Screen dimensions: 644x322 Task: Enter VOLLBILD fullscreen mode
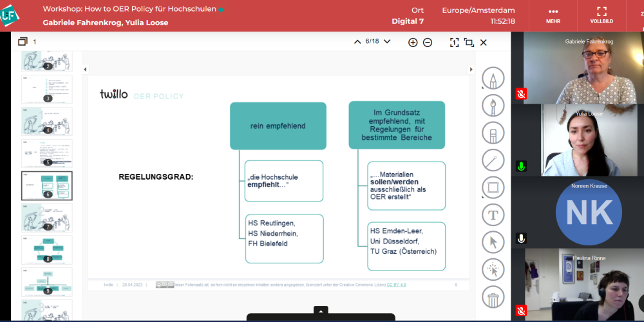point(601,15)
